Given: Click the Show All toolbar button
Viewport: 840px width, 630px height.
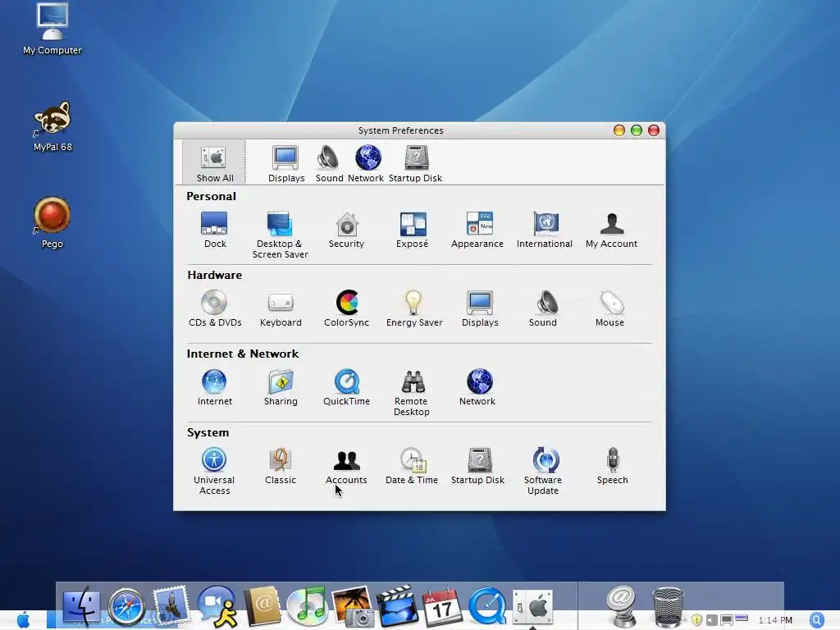Looking at the screenshot, I should point(214,163).
